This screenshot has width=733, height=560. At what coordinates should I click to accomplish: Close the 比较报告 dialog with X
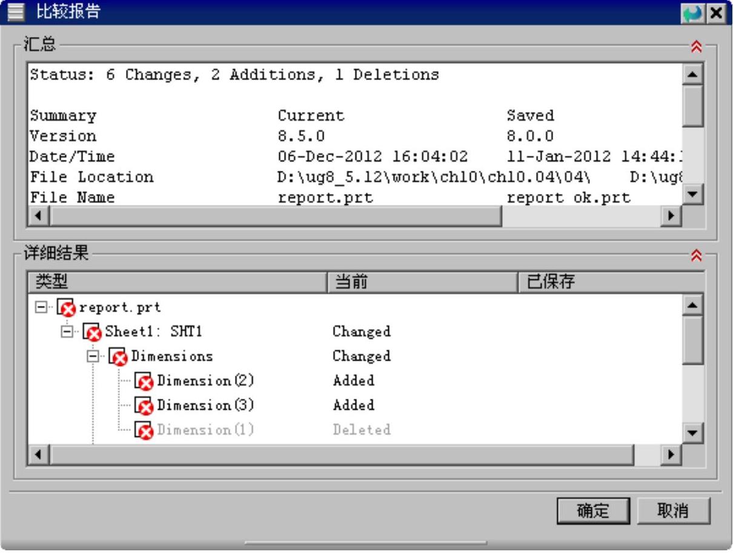click(x=716, y=13)
